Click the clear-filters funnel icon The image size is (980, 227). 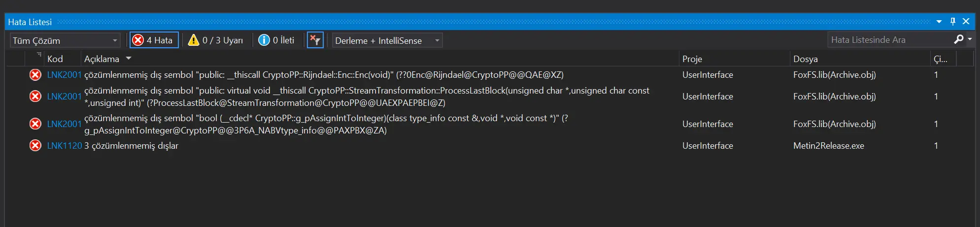tap(315, 40)
